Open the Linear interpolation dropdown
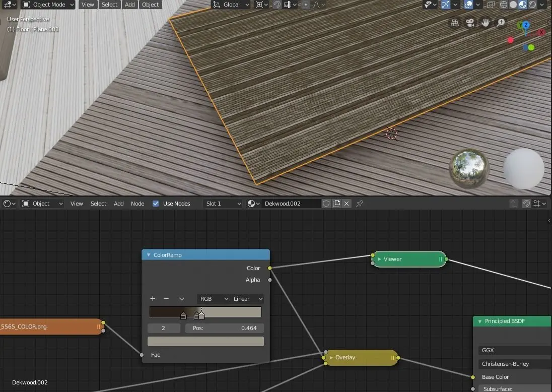This screenshot has width=552, height=392. point(247,299)
